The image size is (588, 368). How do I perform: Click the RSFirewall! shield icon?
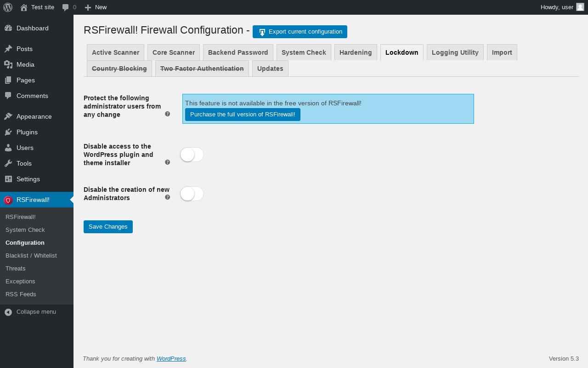[x=8, y=200]
